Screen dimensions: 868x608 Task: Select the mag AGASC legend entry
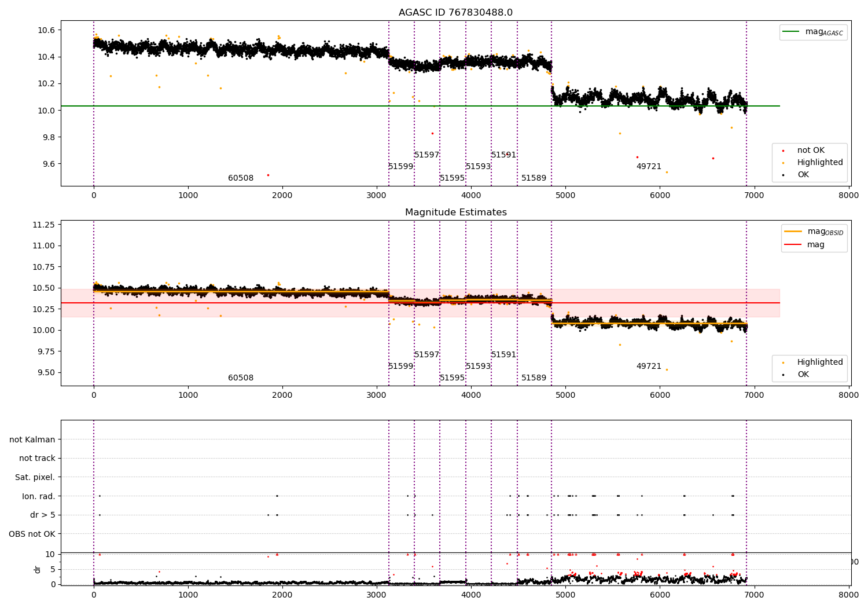click(813, 32)
